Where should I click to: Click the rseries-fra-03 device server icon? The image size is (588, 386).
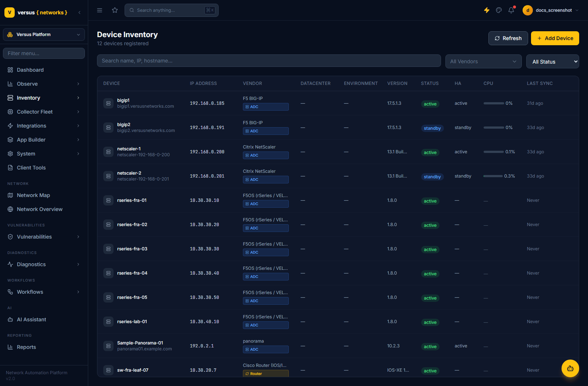(108, 249)
